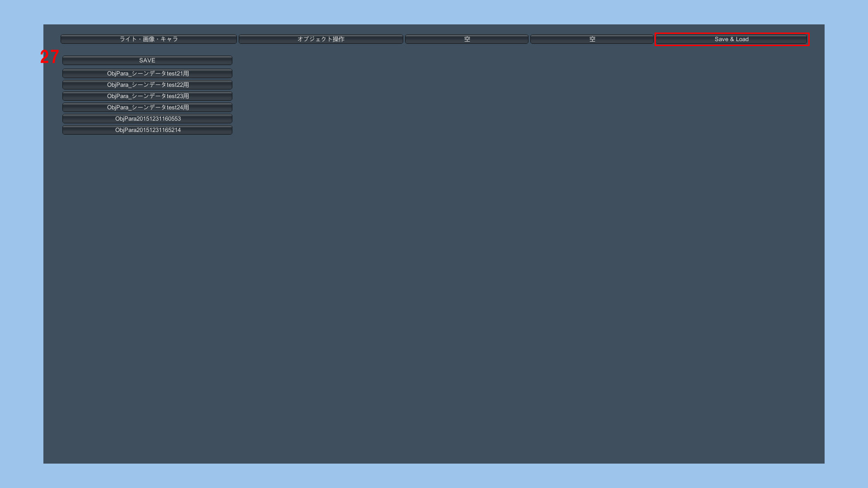This screenshot has width=868, height=488.
Task: Load save file ObjPara20151231165214
Action: coord(147,130)
